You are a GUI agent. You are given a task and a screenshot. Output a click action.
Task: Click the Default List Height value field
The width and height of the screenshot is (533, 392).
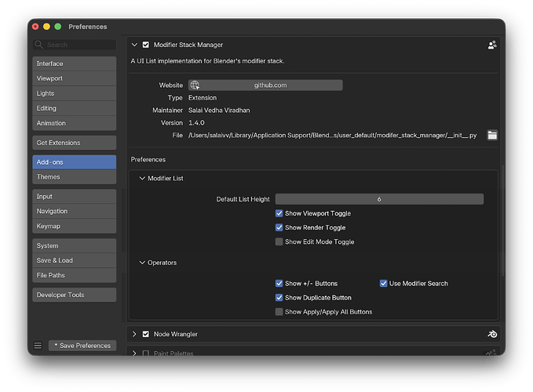379,199
